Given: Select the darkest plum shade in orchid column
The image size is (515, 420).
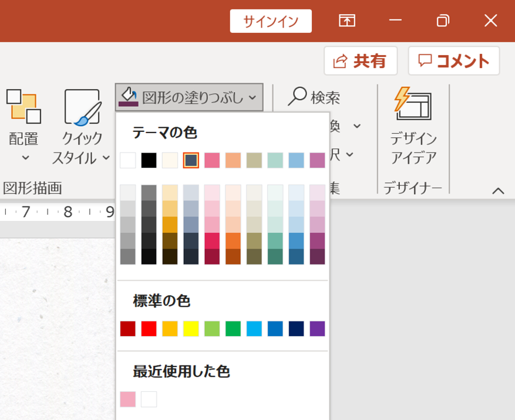Looking at the screenshot, I should [x=317, y=256].
